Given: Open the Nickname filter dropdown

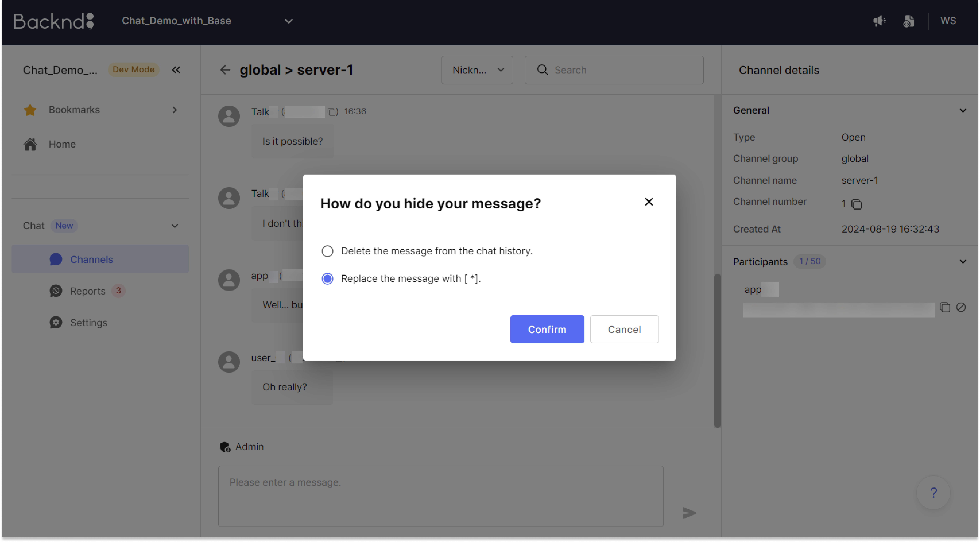Looking at the screenshot, I should click(x=477, y=70).
